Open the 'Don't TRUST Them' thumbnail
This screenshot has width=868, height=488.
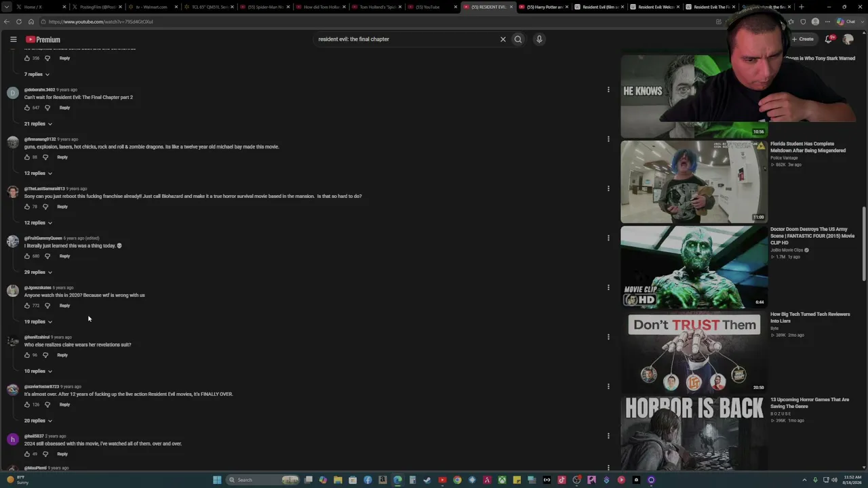694,352
